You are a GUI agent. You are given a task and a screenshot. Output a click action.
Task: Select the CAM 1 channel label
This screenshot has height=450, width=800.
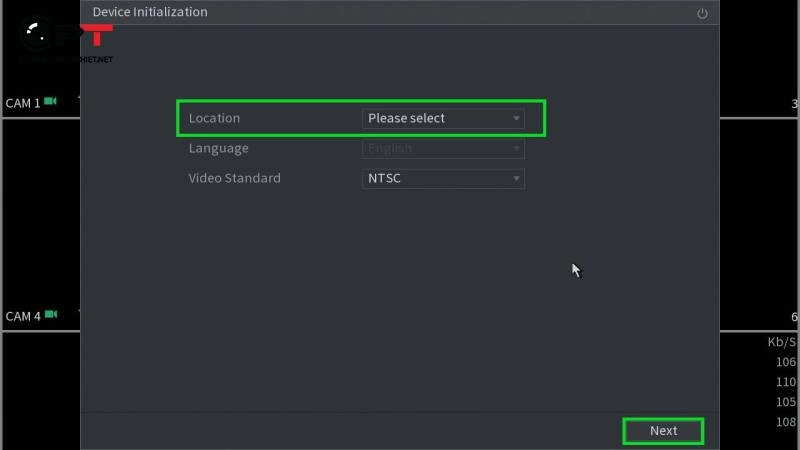point(23,103)
